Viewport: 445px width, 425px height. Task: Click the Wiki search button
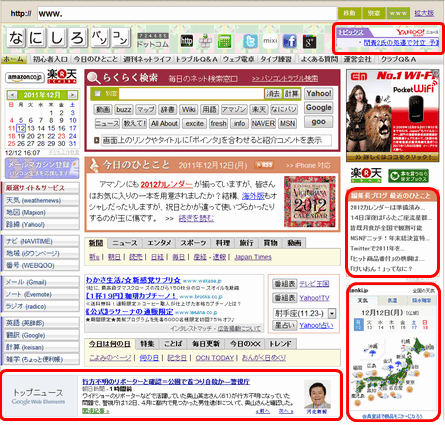pos(189,109)
